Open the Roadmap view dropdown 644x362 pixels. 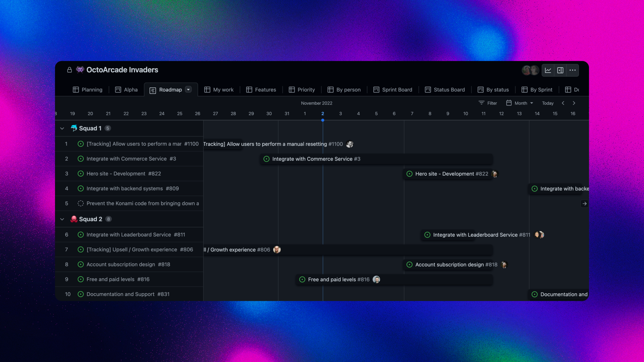188,90
